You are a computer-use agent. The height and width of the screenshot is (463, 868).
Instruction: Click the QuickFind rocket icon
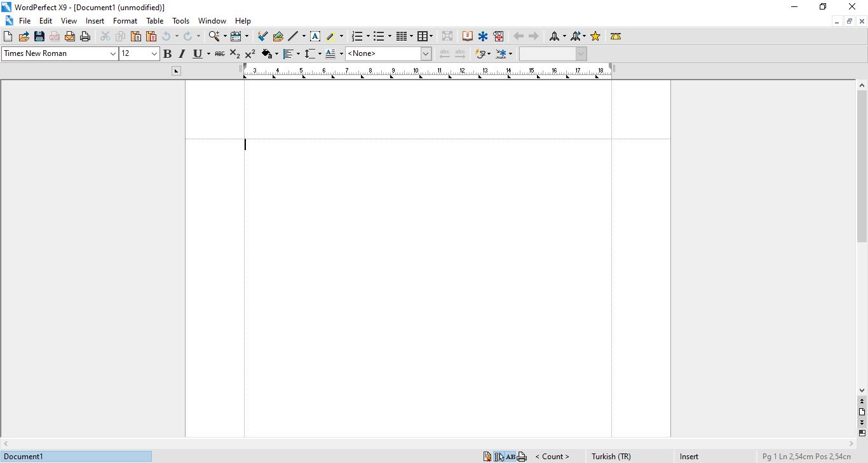coord(554,36)
